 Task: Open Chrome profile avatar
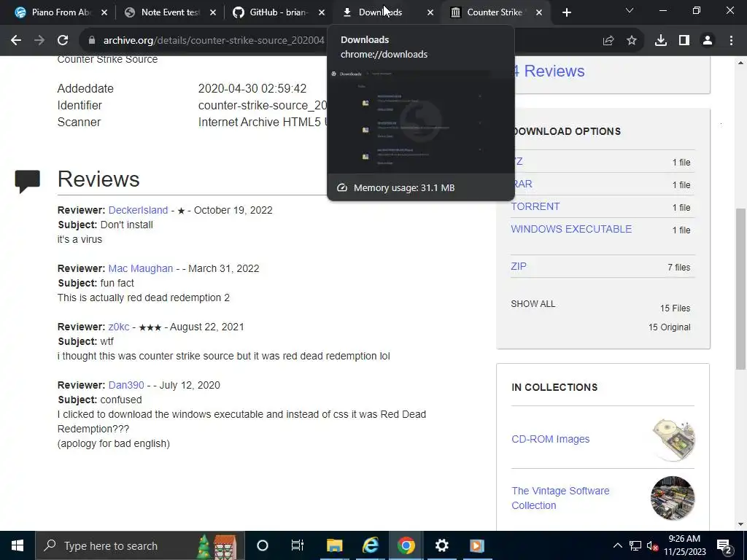[708, 41]
